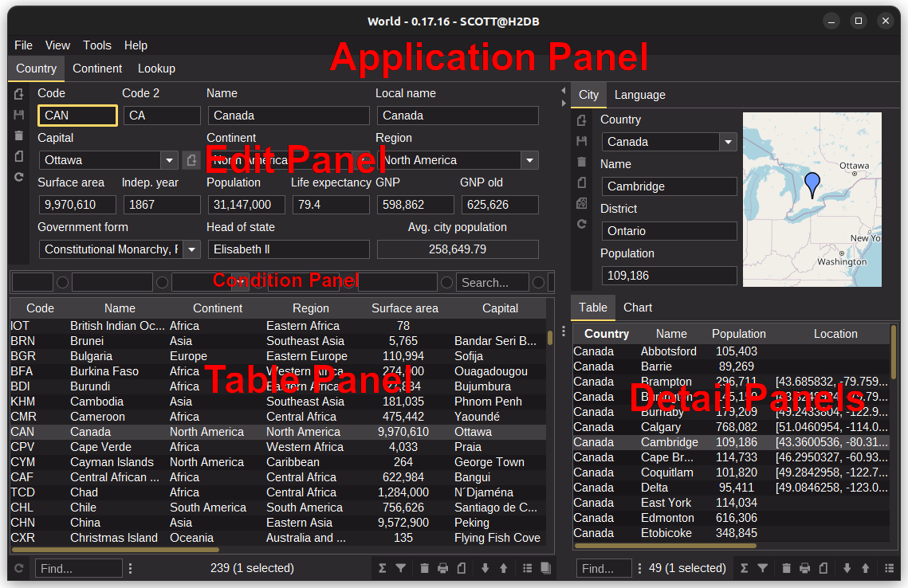Switch to the Language tab

coord(639,95)
